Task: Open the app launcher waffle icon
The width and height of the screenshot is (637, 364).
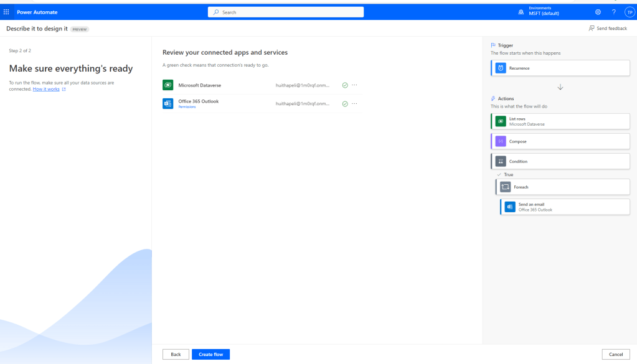Action: [x=6, y=12]
